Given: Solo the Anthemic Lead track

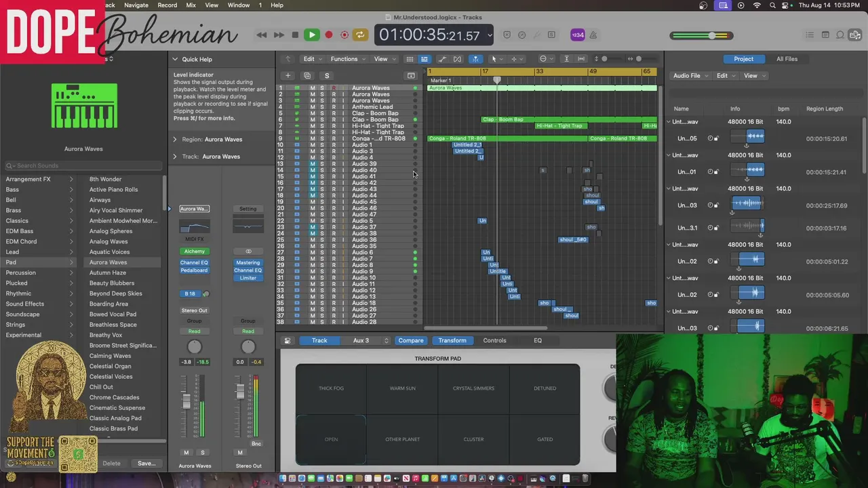Looking at the screenshot, I should pos(322,107).
